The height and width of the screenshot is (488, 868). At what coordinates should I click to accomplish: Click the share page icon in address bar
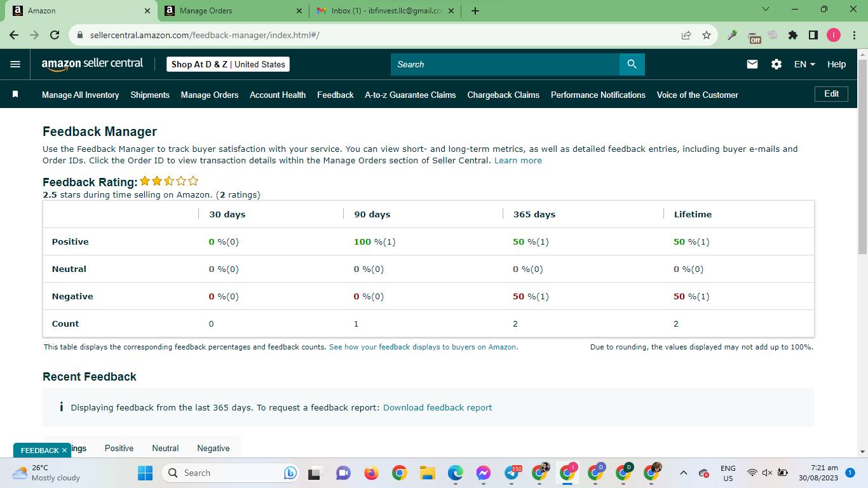coord(686,36)
